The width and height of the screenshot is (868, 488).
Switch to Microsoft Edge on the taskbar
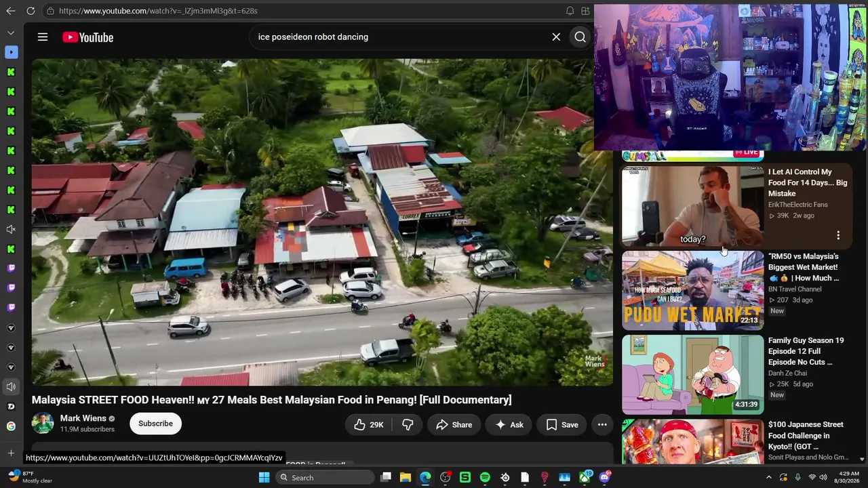(x=425, y=478)
